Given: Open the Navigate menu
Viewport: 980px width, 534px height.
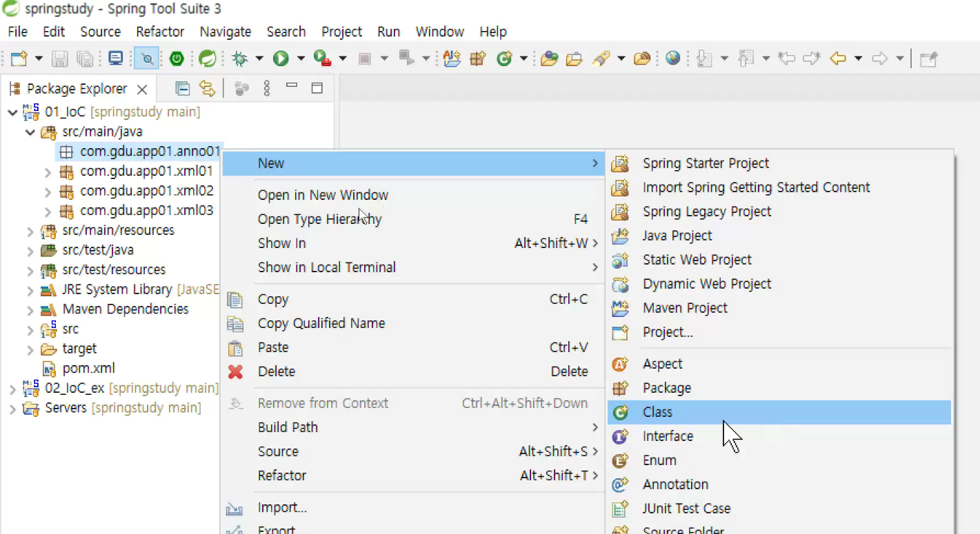Looking at the screenshot, I should 226,32.
